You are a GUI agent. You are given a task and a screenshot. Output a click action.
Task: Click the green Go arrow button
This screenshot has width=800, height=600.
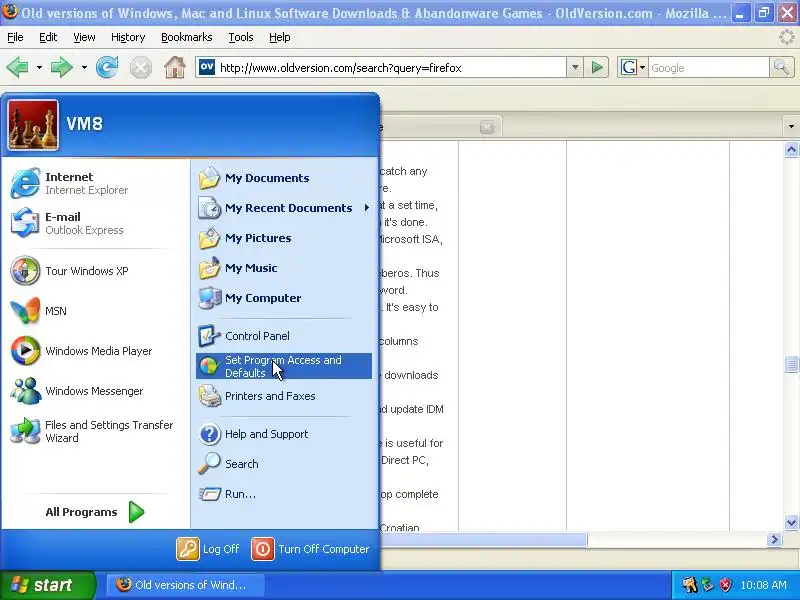[x=596, y=67]
